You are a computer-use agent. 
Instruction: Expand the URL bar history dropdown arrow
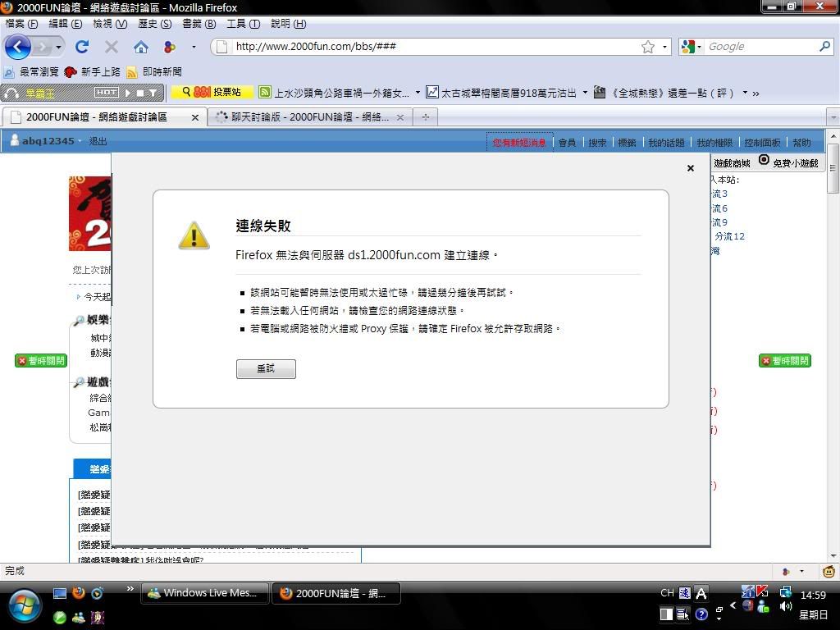[665, 47]
